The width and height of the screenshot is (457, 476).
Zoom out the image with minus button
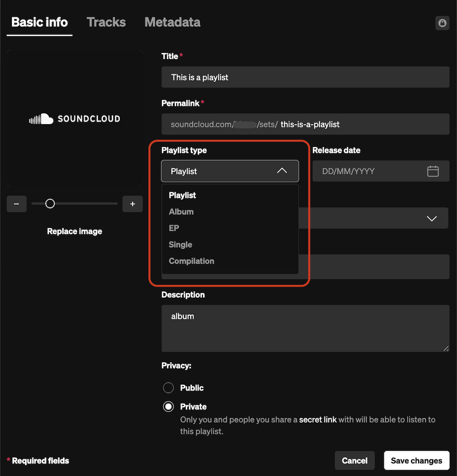pos(17,204)
